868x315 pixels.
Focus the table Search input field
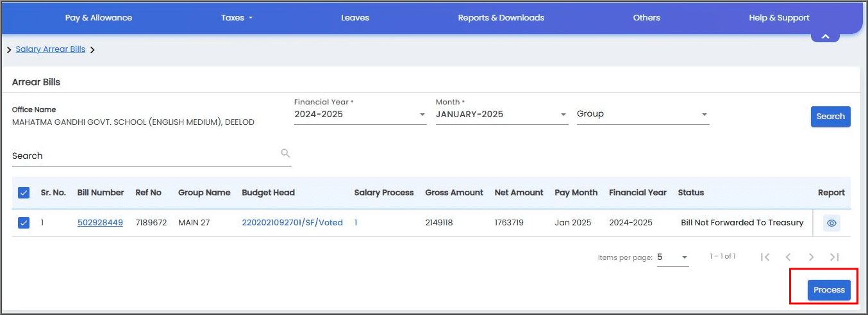point(152,156)
